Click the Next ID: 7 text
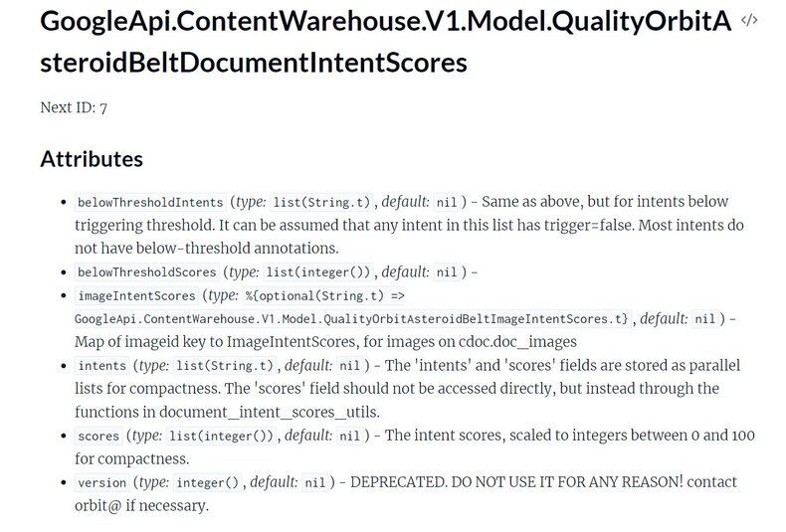Viewport: 786px width, 532px height. pyautogui.click(x=74, y=107)
